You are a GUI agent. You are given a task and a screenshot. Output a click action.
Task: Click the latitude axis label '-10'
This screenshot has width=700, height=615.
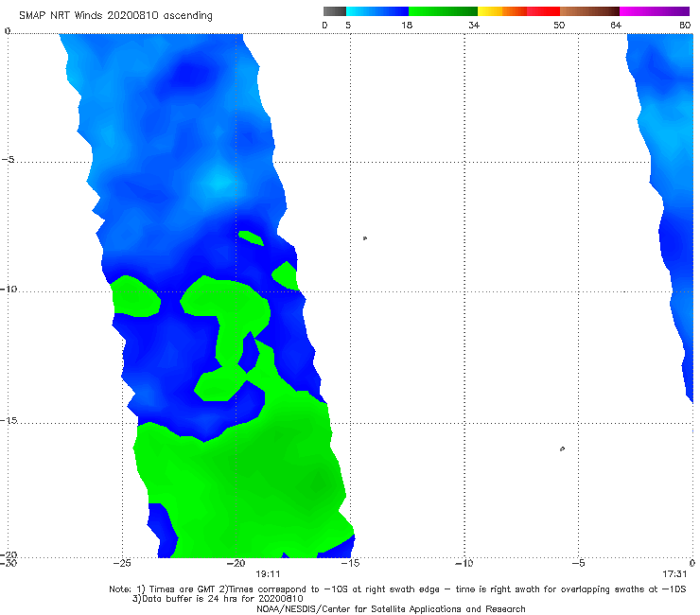click(x=9, y=289)
